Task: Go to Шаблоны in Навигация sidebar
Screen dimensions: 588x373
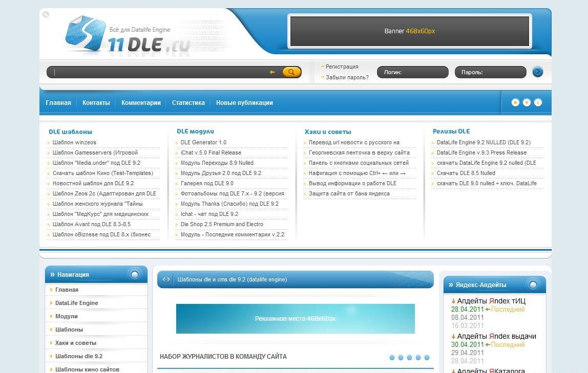Action: [x=69, y=330]
